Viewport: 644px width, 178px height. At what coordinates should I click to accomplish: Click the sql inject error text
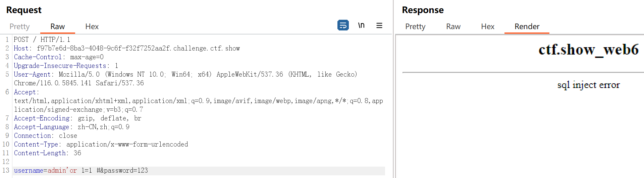click(x=588, y=85)
